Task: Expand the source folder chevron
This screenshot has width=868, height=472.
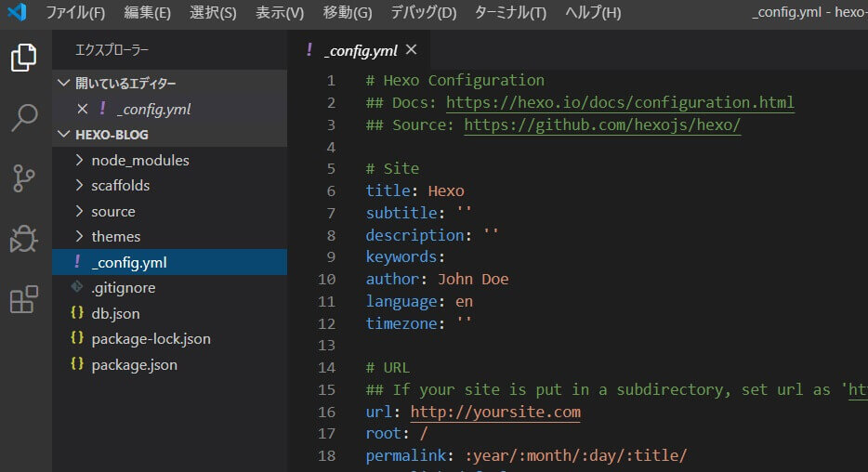Action: coord(79,211)
